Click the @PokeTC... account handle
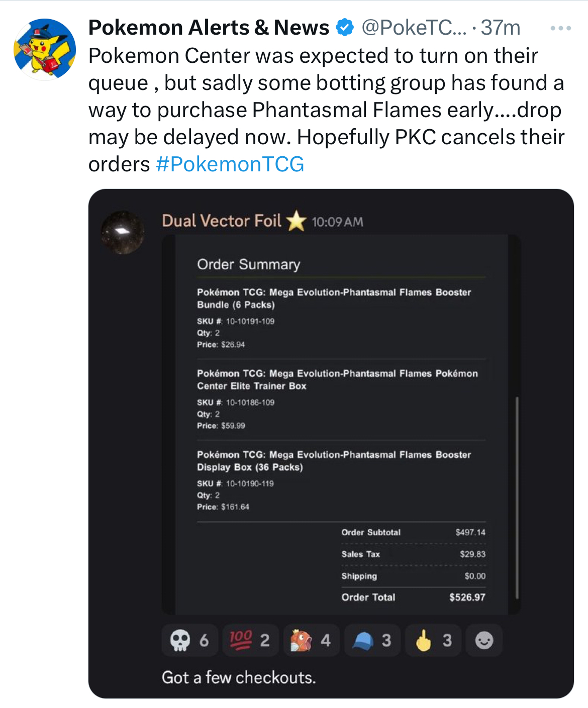 pyautogui.click(x=414, y=28)
